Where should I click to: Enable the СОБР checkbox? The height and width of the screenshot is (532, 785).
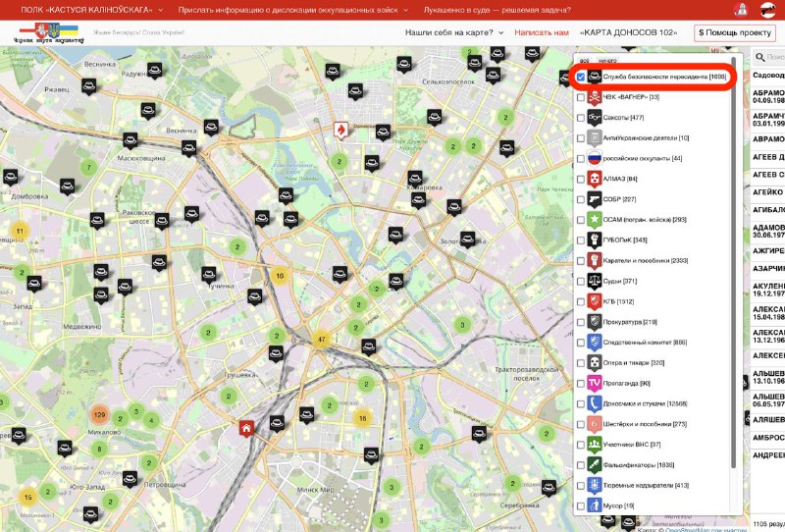click(581, 199)
